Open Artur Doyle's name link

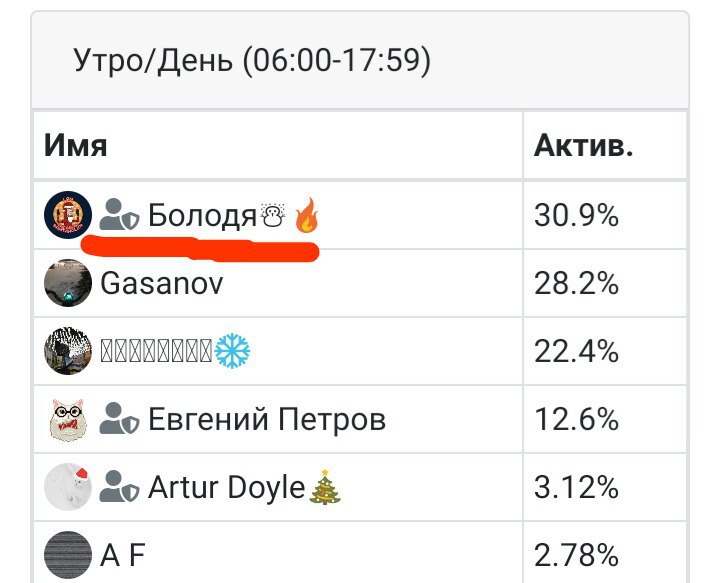tap(226, 487)
